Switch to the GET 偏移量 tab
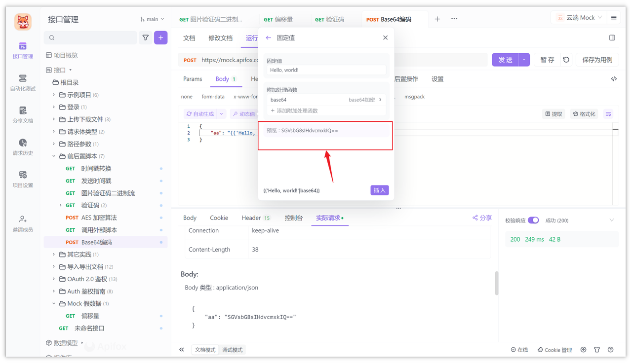632x364 pixels. click(x=278, y=19)
